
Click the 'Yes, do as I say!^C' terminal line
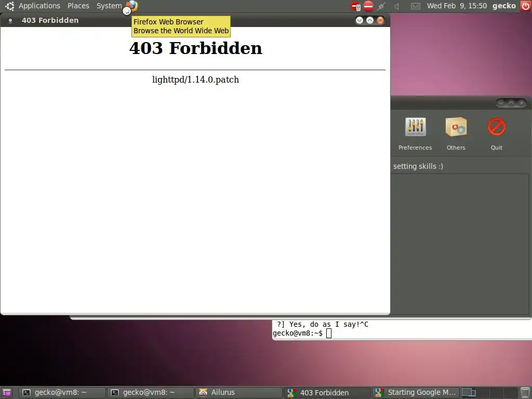[328, 324]
